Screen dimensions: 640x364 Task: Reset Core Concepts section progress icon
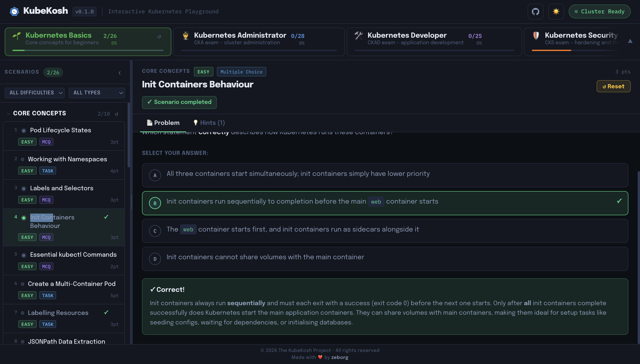116,114
